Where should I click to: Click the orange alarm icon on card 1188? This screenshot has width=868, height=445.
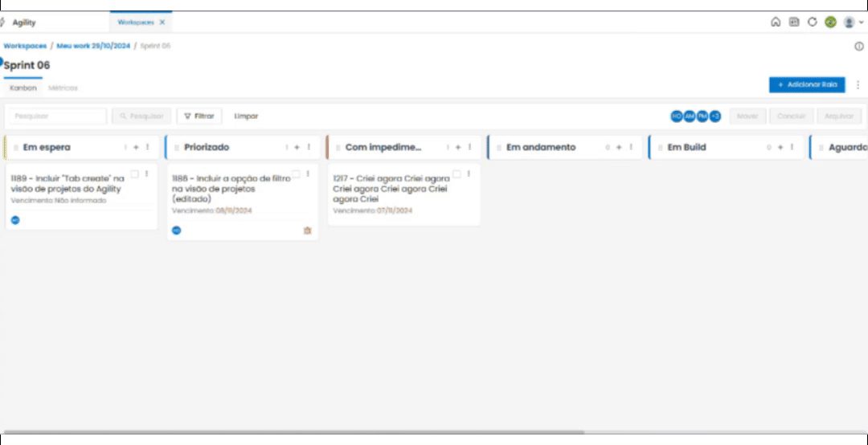click(x=307, y=231)
